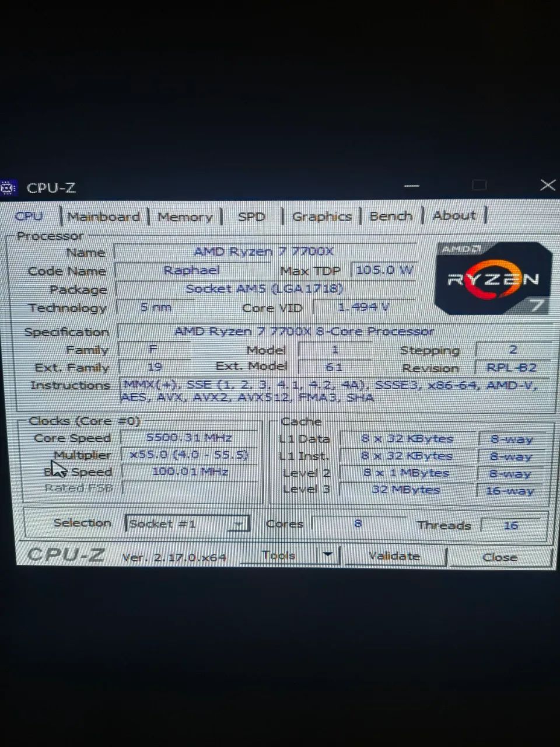Click the Tools button
This screenshot has width=560, height=747.
click(279, 555)
